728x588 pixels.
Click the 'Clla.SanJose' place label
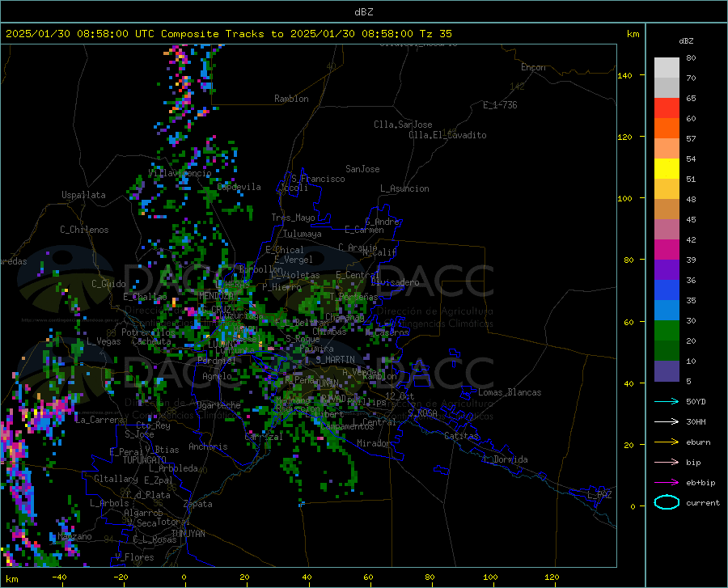point(403,125)
